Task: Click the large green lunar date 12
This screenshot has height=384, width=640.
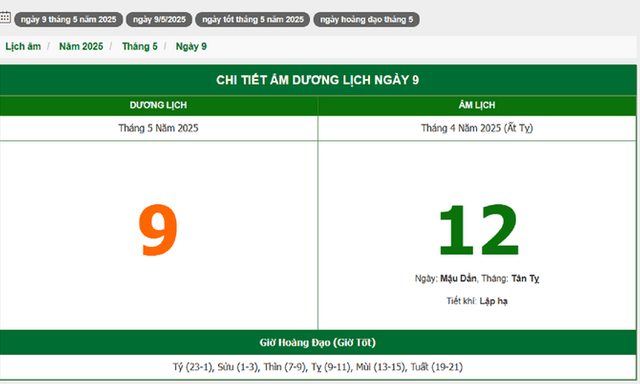Action: click(478, 230)
